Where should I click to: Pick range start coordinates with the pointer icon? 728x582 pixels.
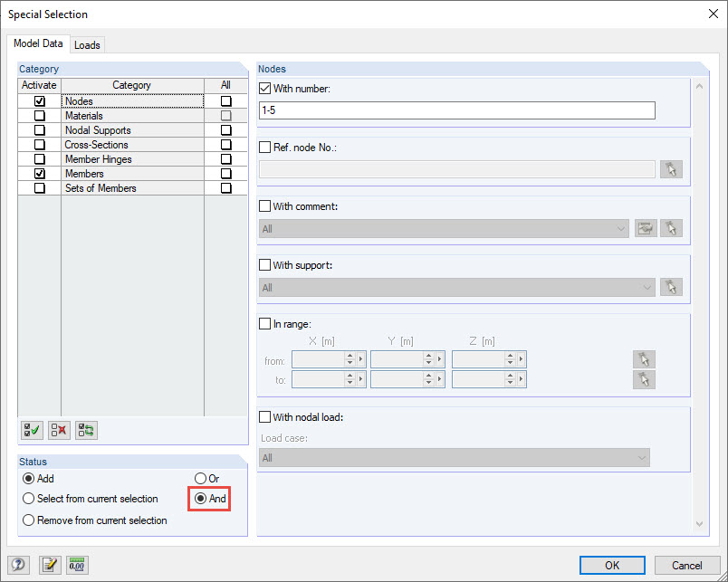(x=644, y=359)
